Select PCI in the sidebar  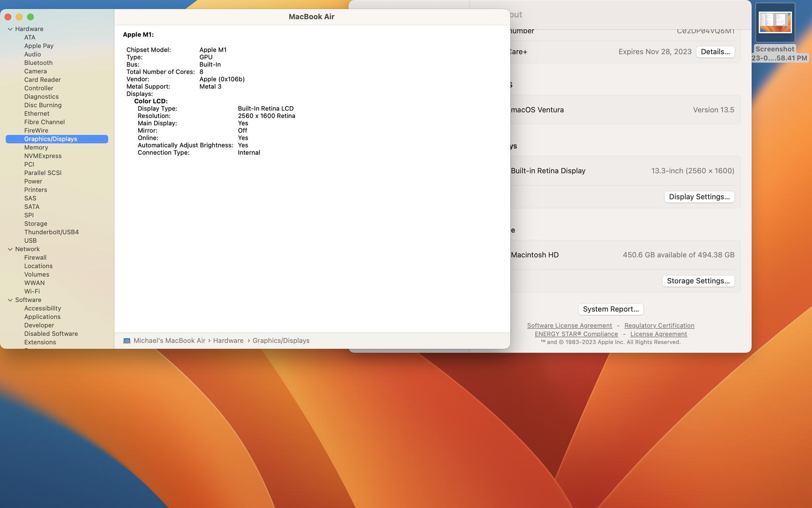tap(29, 165)
